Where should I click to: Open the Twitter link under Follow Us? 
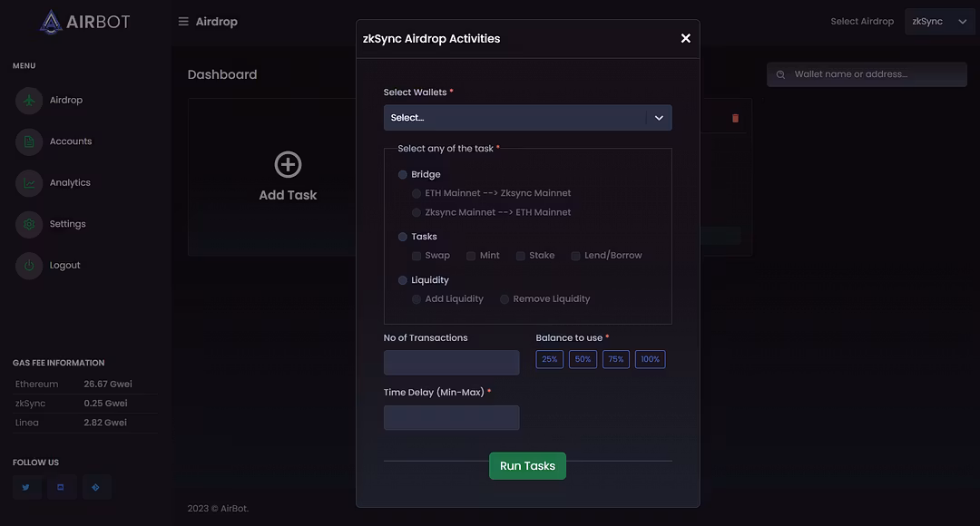tap(26, 487)
